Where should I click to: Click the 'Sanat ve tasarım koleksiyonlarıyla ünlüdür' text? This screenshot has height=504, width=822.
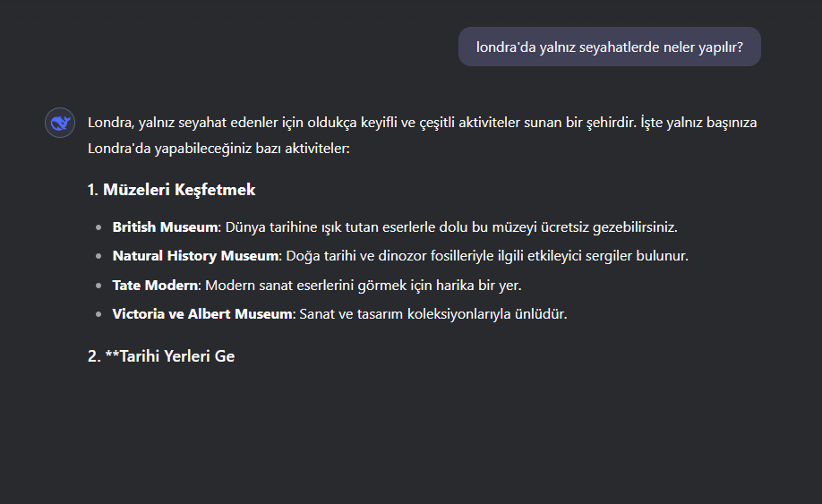click(x=433, y=314)
